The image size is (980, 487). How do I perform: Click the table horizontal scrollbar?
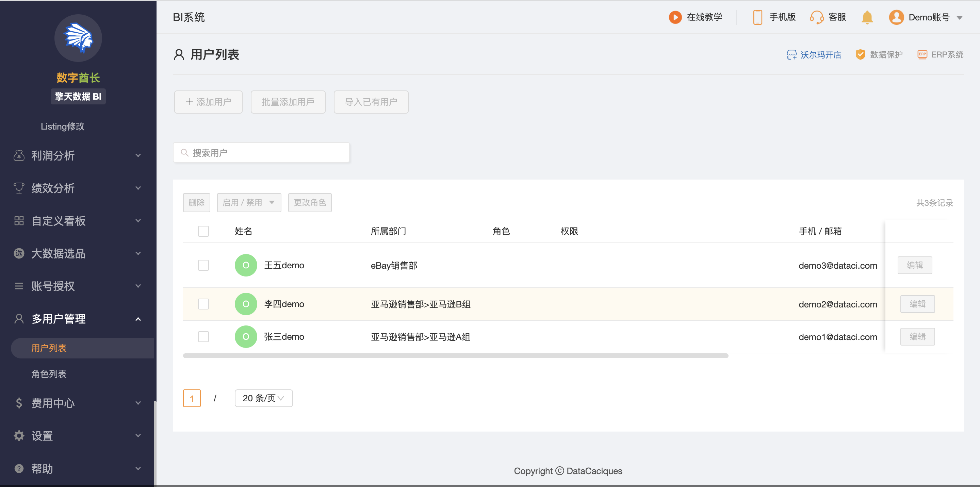[x=455, y=355]
